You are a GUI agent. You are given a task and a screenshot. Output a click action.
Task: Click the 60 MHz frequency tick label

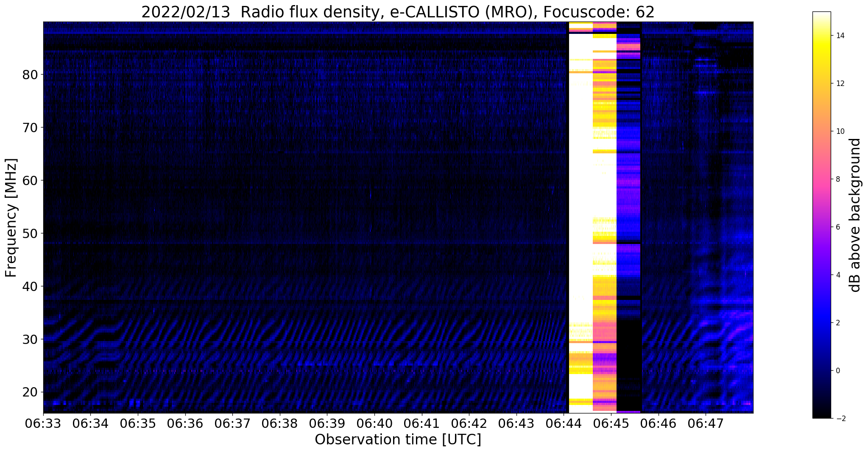coord(30,180)
